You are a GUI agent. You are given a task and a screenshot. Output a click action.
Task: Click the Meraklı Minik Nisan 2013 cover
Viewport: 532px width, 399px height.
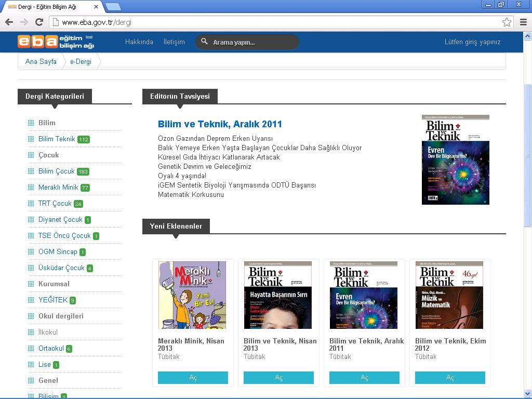192,295
